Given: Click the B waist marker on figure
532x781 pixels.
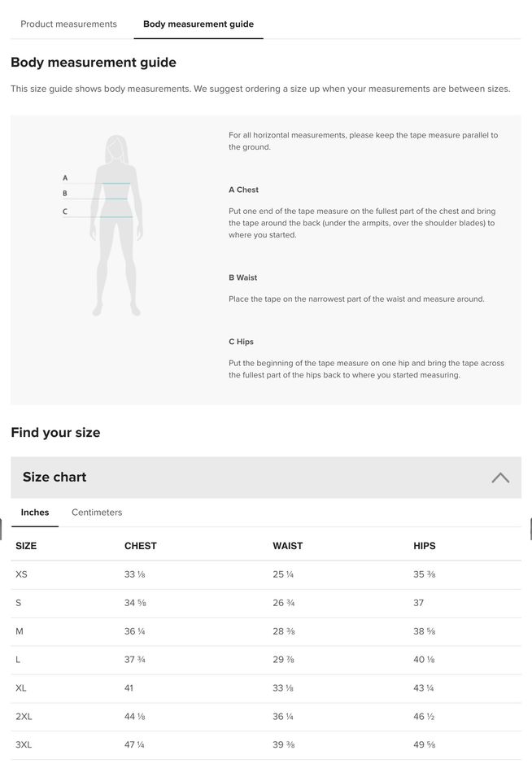Looking at the screenshot, I should coord(65,194).
